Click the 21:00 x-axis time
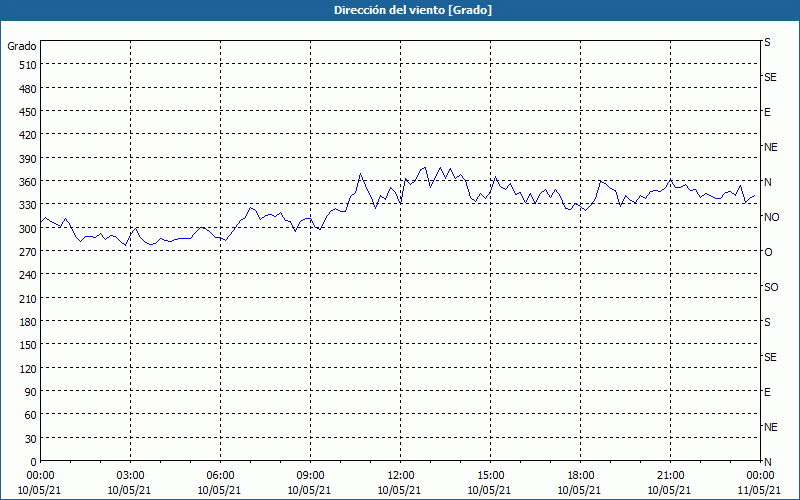This screenshot has width=800, height=500. (x=670, y=476)
